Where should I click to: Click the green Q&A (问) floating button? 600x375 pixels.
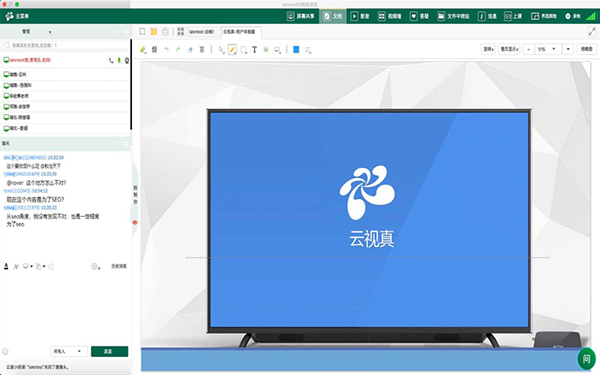586,359
